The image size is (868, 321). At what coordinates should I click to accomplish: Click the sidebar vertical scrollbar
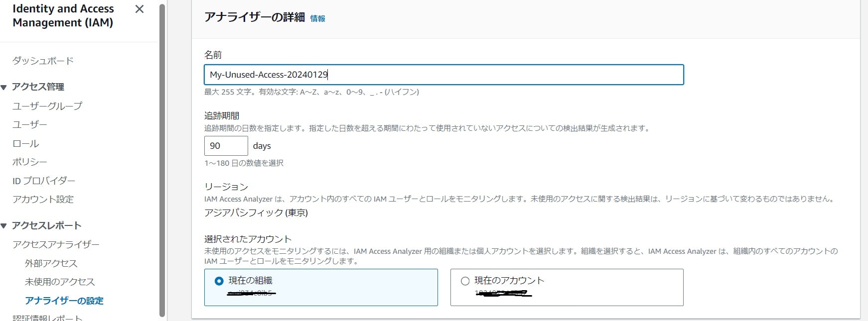[x=162, y=160]
